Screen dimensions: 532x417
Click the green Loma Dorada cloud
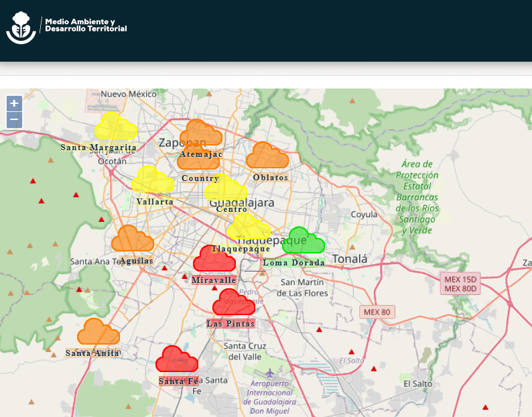[303, 241]
